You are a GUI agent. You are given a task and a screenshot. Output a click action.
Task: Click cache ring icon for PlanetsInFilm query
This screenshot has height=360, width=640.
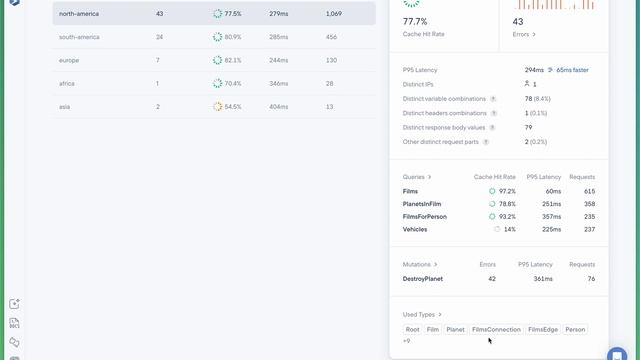(x=492, y=204)
